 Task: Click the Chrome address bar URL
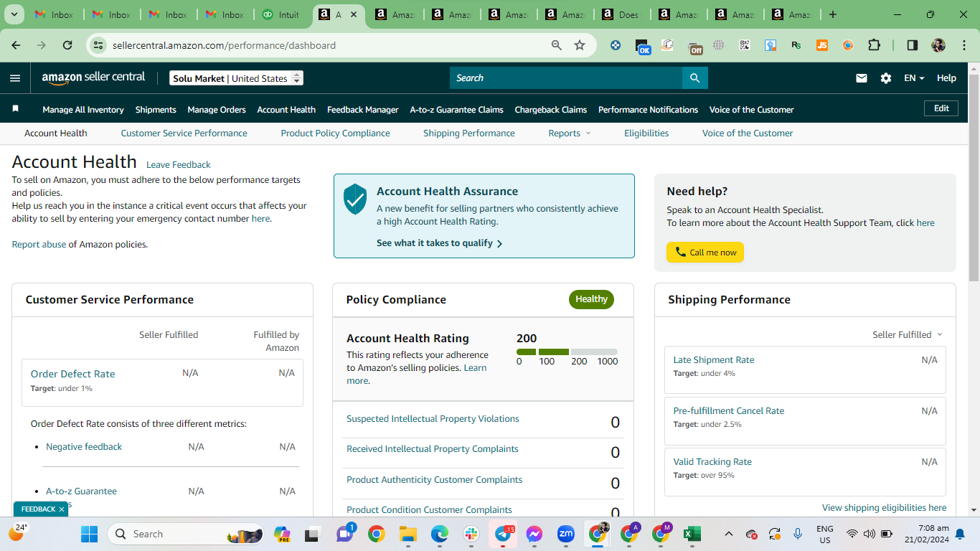point(224,45)
